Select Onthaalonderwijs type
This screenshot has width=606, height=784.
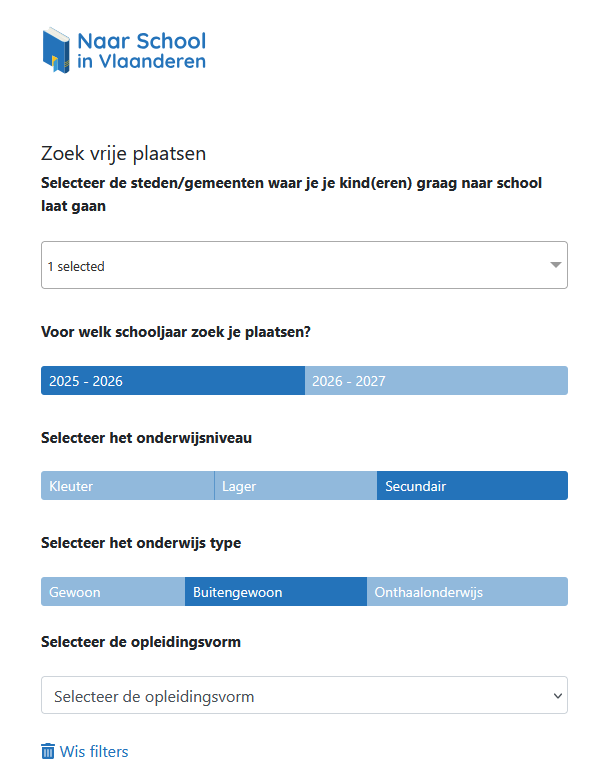click(x=467, y=592)
